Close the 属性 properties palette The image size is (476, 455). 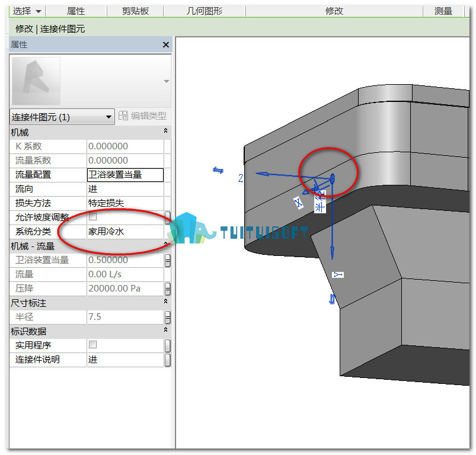[166, 45]
